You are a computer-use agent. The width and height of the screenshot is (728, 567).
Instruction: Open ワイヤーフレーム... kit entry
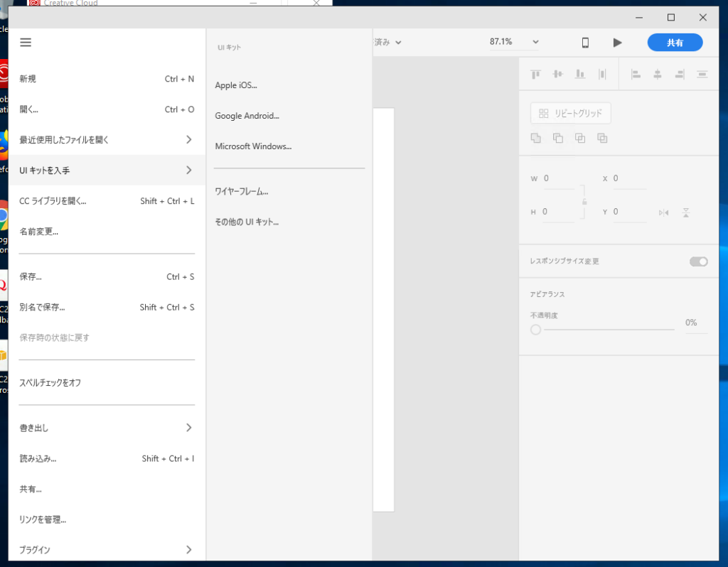(289, 191)
